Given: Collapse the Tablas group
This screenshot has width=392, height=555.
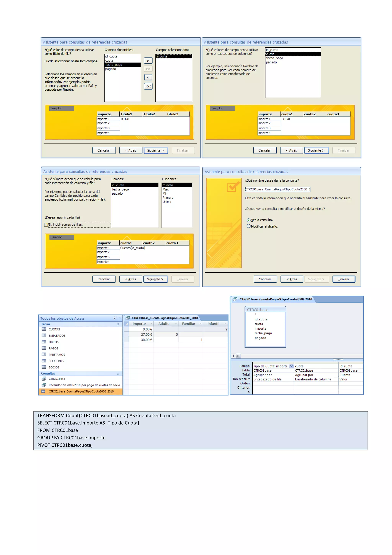Looking at the screenshot, I should click(118, 324).
